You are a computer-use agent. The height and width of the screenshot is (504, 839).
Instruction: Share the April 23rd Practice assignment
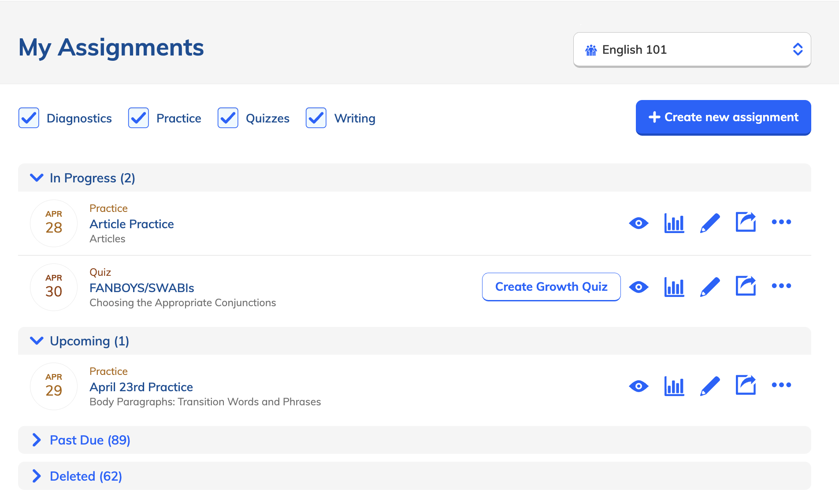pyautogui.click(x=746, y=385)
